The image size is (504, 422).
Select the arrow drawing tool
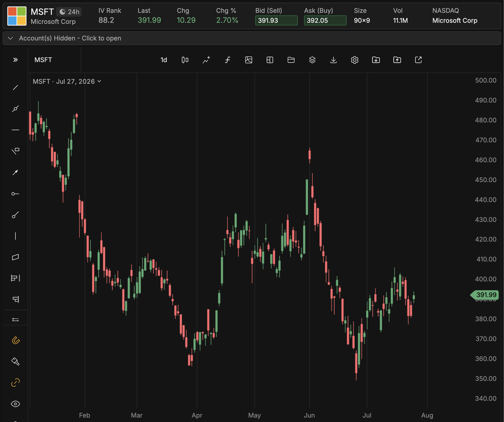click(x=15, y=172)
